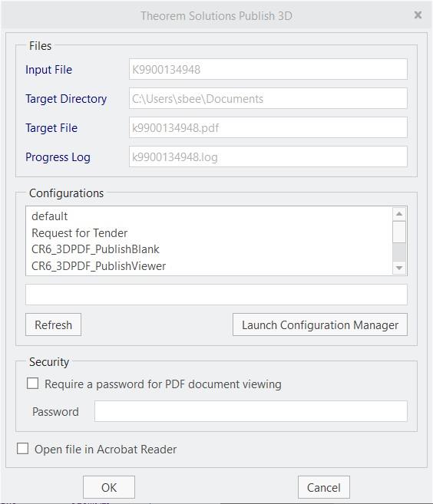Click the Target File label
The width and height of the screenshot is (433, 504).
point(51,128)
